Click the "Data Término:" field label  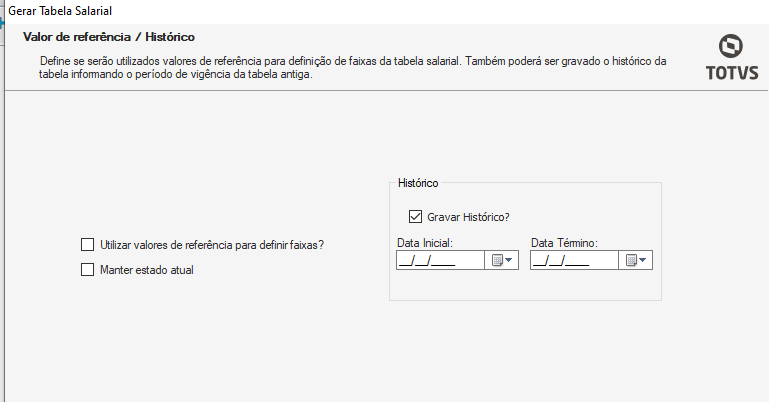tap(563, 242)
